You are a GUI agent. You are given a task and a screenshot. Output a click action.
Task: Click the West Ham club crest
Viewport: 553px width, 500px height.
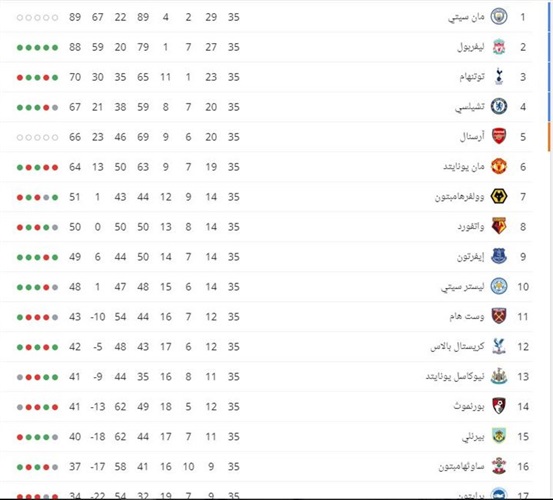pyautogui.click(x=499, y=316)
